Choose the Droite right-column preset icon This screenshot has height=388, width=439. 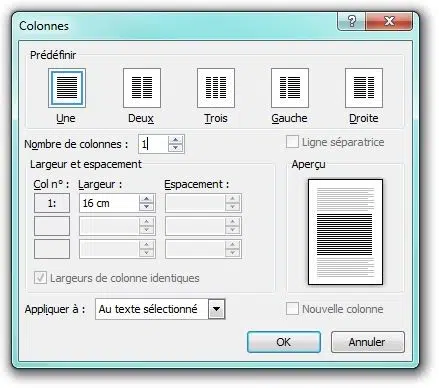(364, 88)
